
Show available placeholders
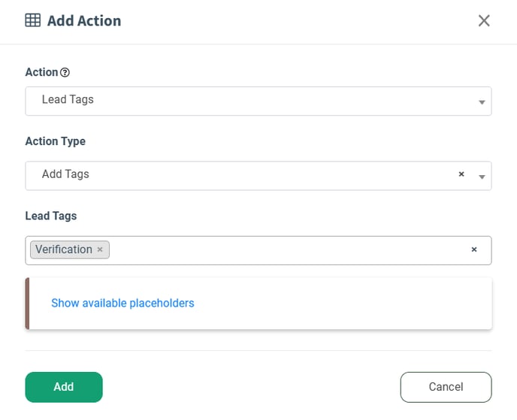pos(122,304)
